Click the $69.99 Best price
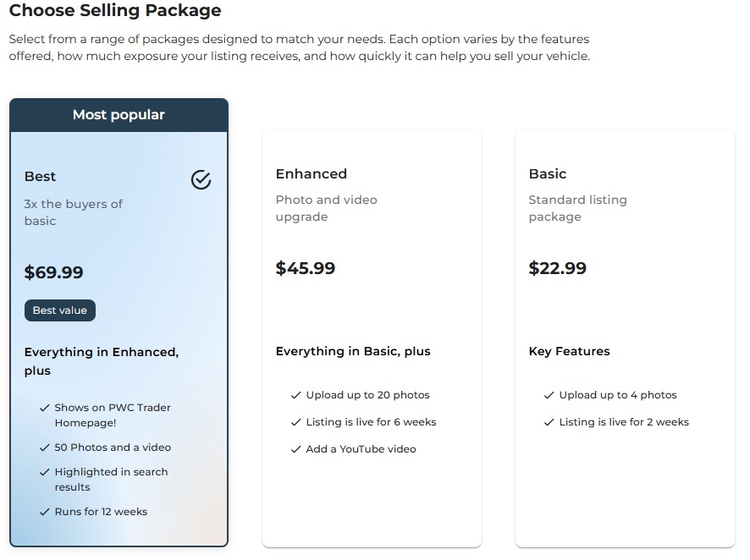Image resolution: width=750 pixels, height=560 pixels. (x=53, y=272)
